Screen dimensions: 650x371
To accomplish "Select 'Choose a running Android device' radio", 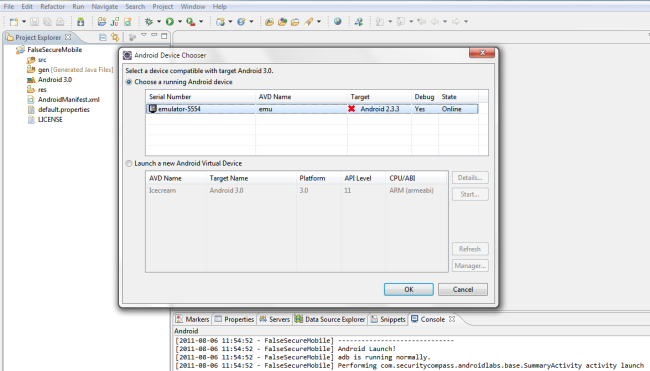I will click(129, 82).
